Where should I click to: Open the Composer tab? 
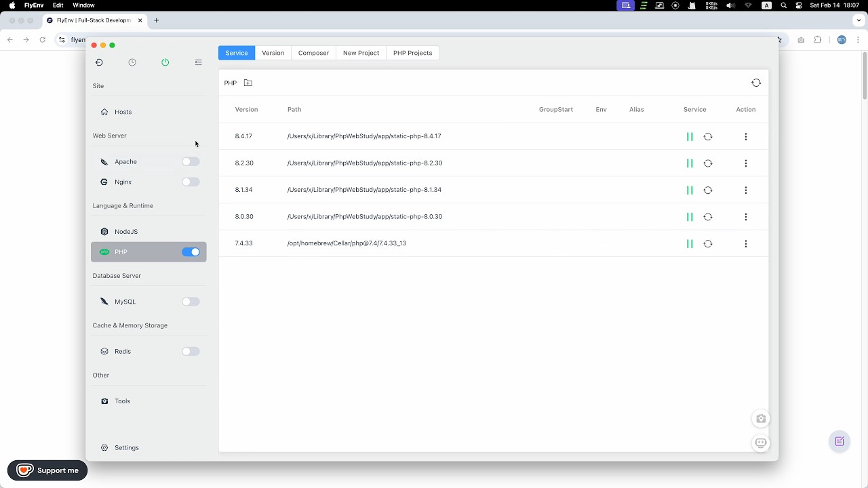pos(313,53)
